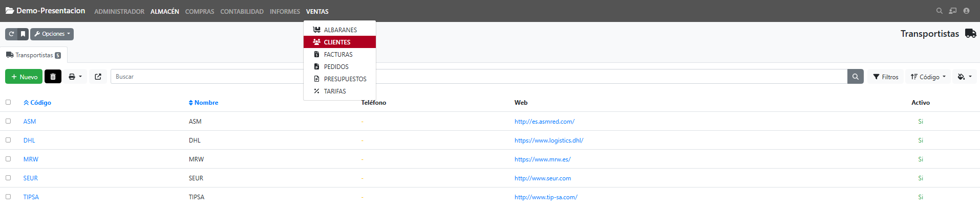Click the Si active value in DHL row
The image size is (980, 211).
tap(921, 140)
